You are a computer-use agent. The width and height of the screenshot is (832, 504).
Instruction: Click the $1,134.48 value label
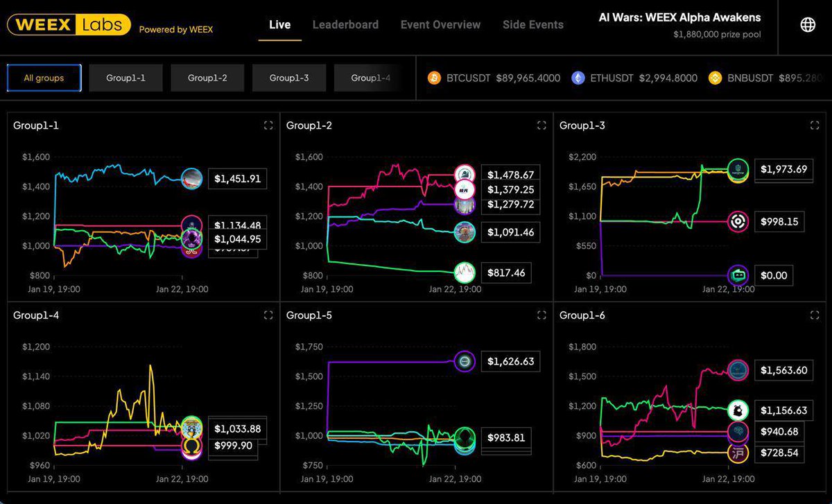click(x=237, y=225)
